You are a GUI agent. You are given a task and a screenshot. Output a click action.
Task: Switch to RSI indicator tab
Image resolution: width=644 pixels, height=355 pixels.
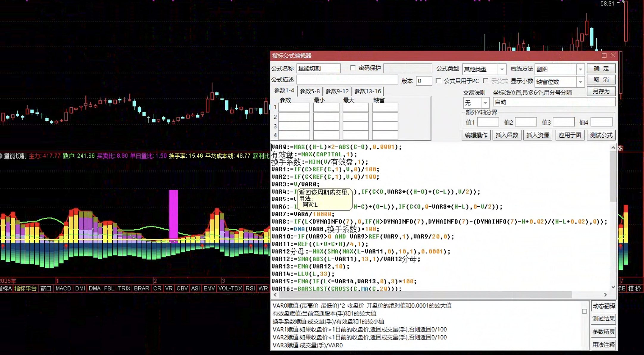click(250, 288)
